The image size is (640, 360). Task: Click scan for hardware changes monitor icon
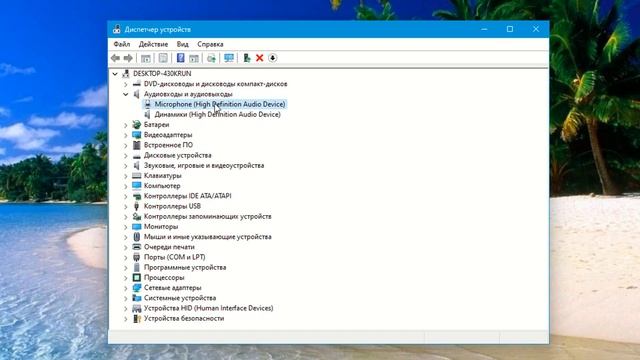pos(229,58)
